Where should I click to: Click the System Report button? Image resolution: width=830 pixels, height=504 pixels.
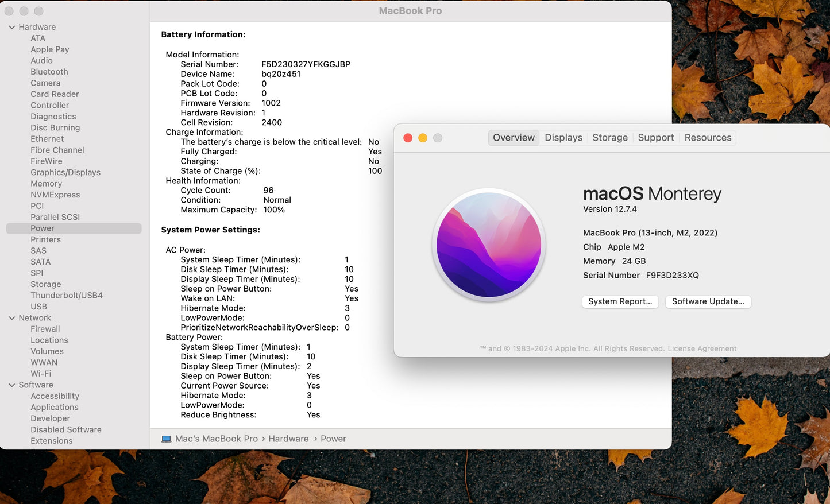(620, 302)
